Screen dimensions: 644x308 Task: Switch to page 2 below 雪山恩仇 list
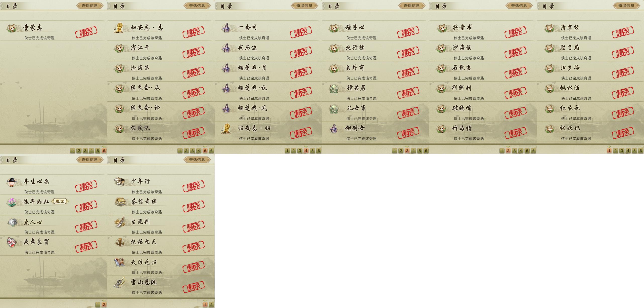pyautogui.click(x=211, y=305)
